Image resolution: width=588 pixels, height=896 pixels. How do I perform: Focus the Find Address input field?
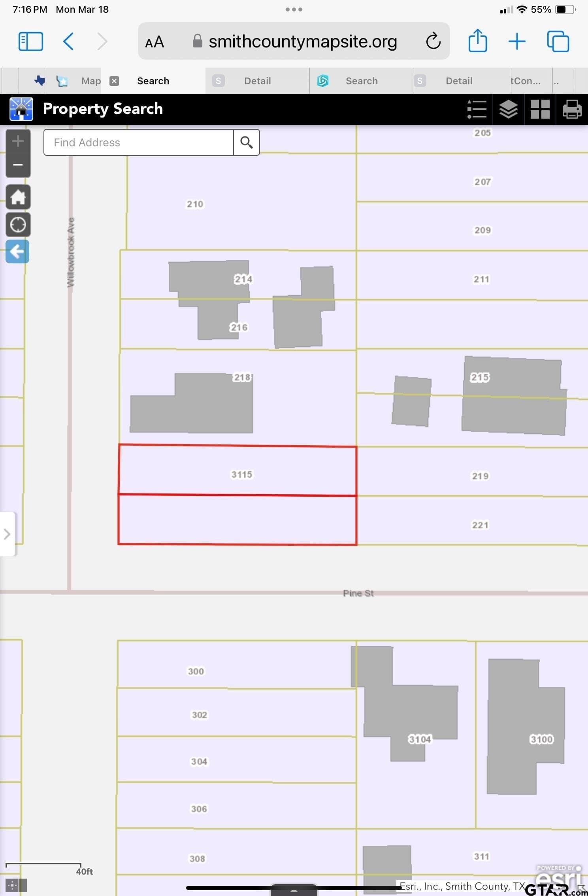[x=139, y=142]
